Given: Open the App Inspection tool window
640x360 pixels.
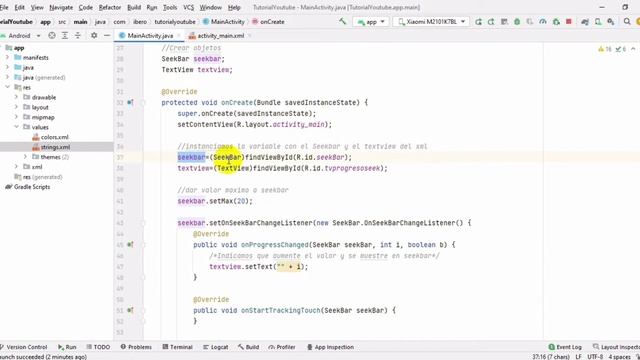Looking at the screenshot, I should (330, 347).
